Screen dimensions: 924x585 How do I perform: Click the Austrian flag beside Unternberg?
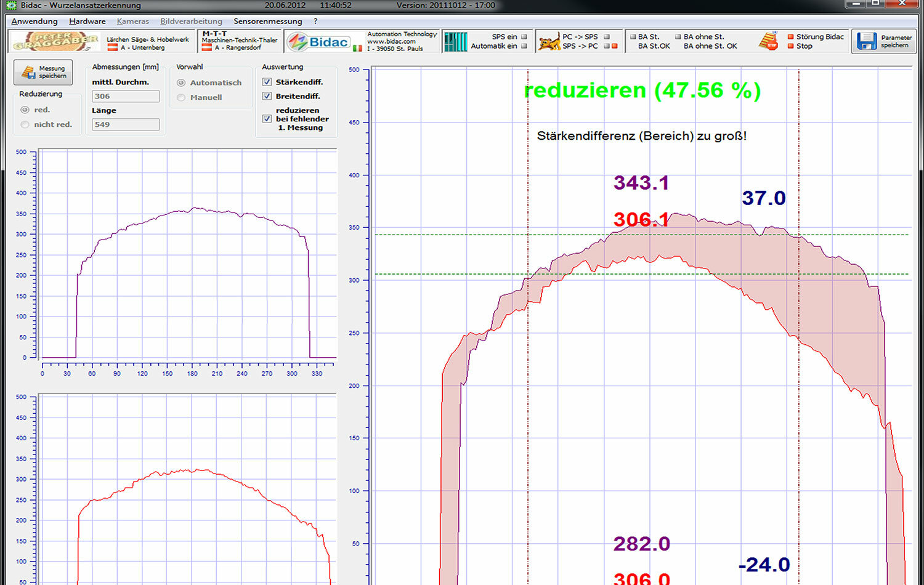tap(113, 47)
